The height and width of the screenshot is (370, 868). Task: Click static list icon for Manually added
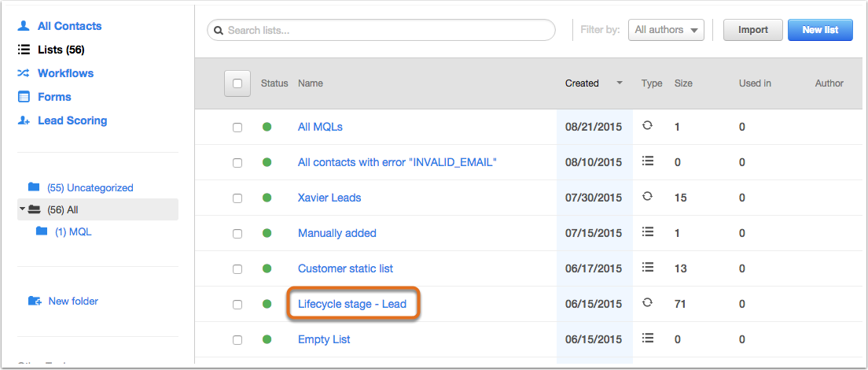pos(647,232)
